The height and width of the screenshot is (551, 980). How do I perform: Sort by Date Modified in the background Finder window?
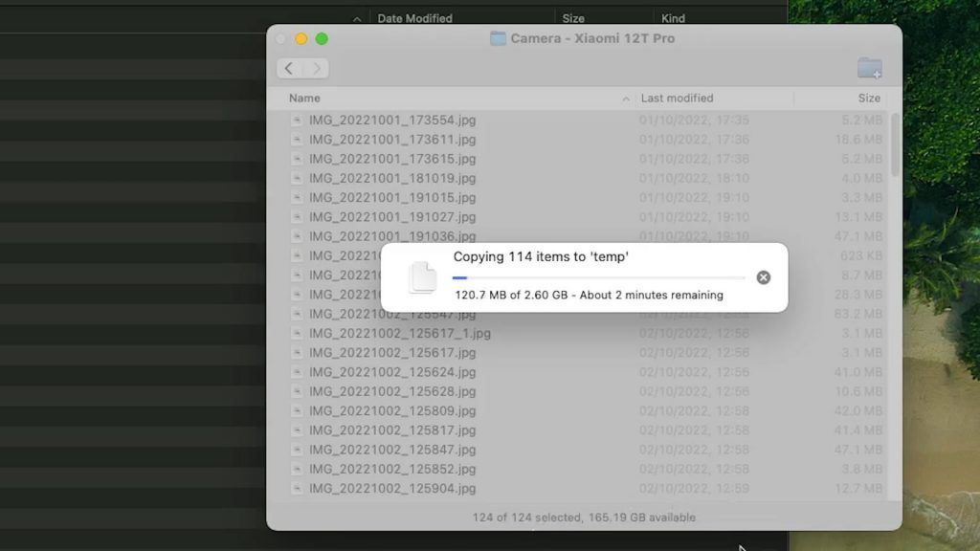pos(414,18)
